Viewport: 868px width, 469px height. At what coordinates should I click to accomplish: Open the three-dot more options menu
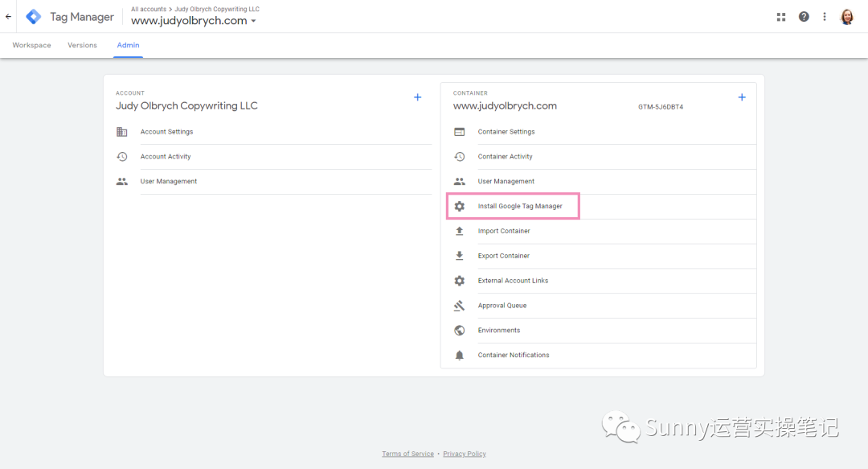click(825, 17)
